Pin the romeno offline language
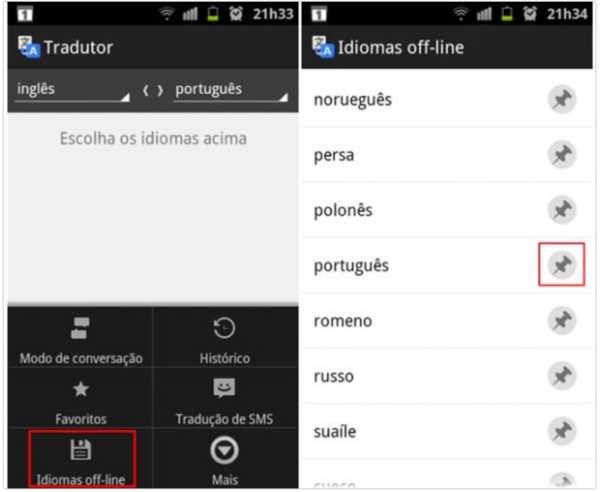Screen dimensions: 600x492 (562, 320)
